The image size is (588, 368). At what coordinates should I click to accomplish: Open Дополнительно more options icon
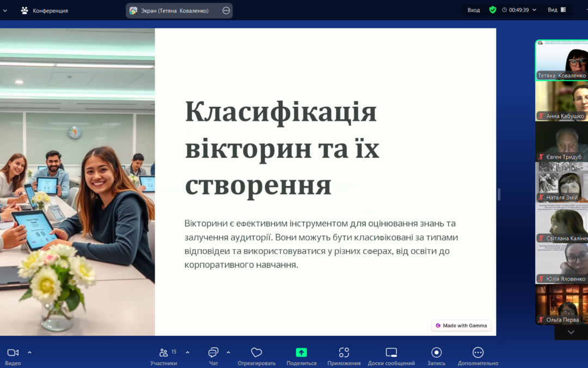pos(477,352)
